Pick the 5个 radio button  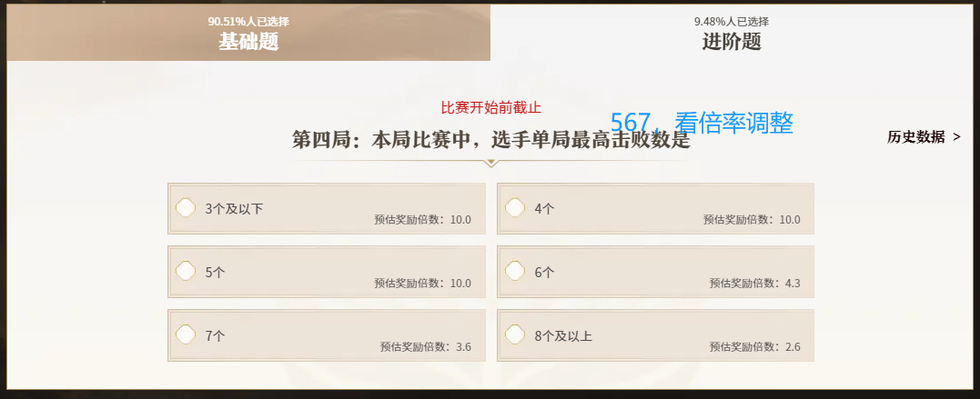pos(186,271)
